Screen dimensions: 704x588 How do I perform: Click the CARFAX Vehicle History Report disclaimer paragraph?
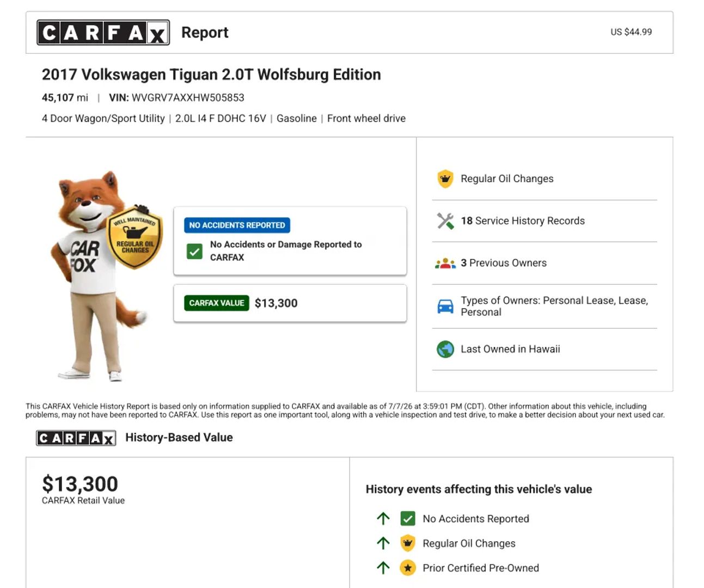tap(345, 411)
